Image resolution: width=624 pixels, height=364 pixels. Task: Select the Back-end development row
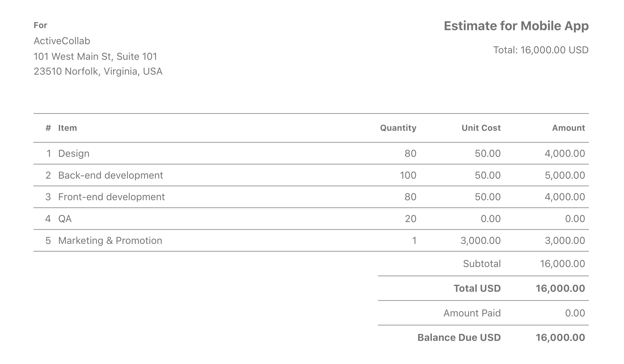point(110,175)
